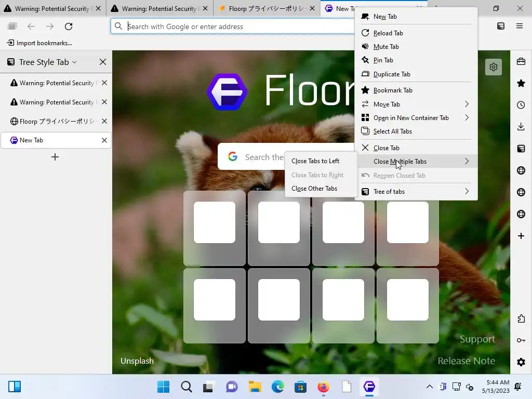Choose Select All Tabs from context menu
The width and height of the screenshot is (532, 399).
click(416, 131)
